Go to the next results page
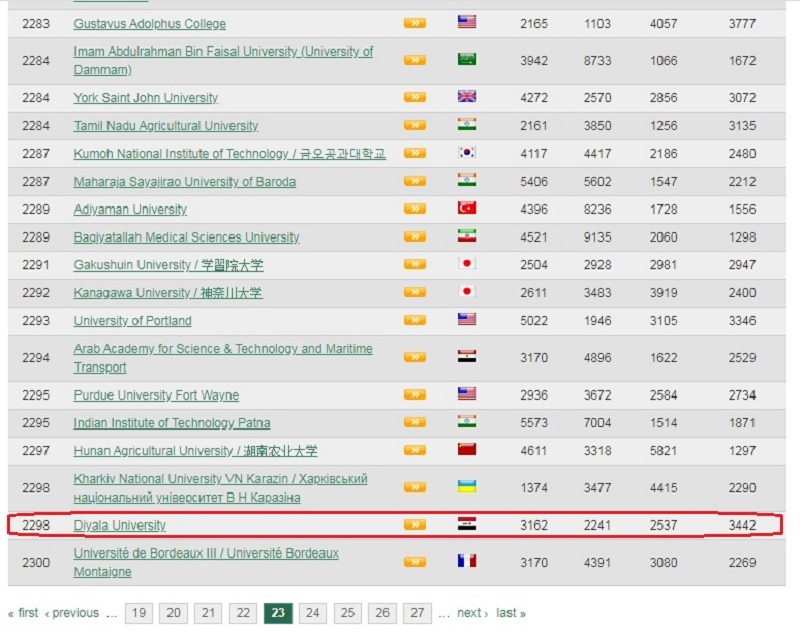Screen dimensions: 800x636 [x=473, y=613]
